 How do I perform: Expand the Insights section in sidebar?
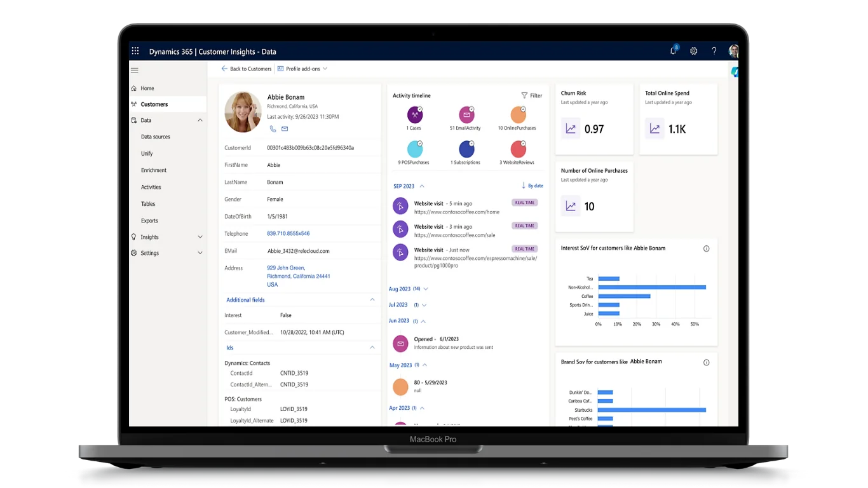pyautogui.click(x=200, y=237)
